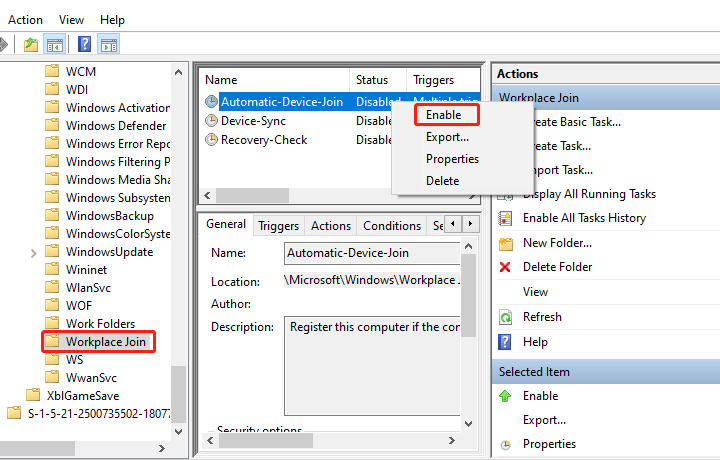Click the Refresh icon in Actions pane
Viewport: 720px width, 460px height.
coord(506,317)
